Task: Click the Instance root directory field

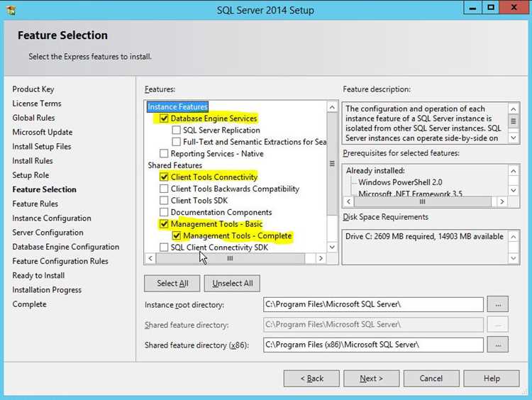Action: point(373,304)
